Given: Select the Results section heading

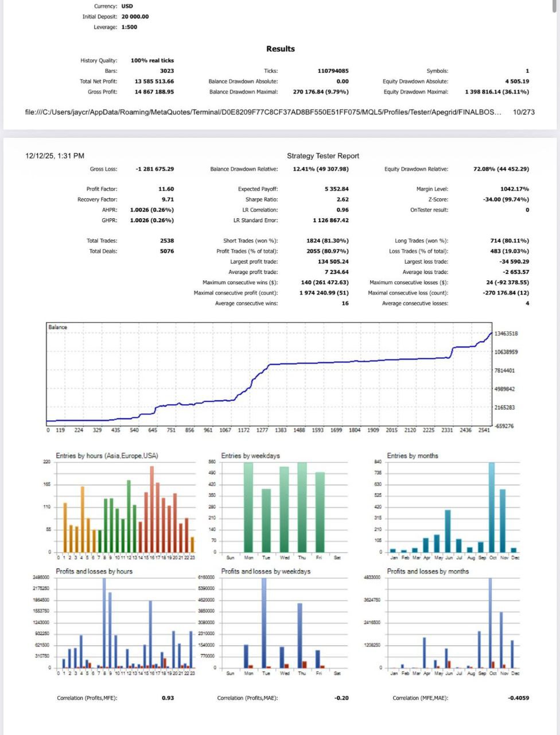Looking at the screenshot, I should 280,49.
